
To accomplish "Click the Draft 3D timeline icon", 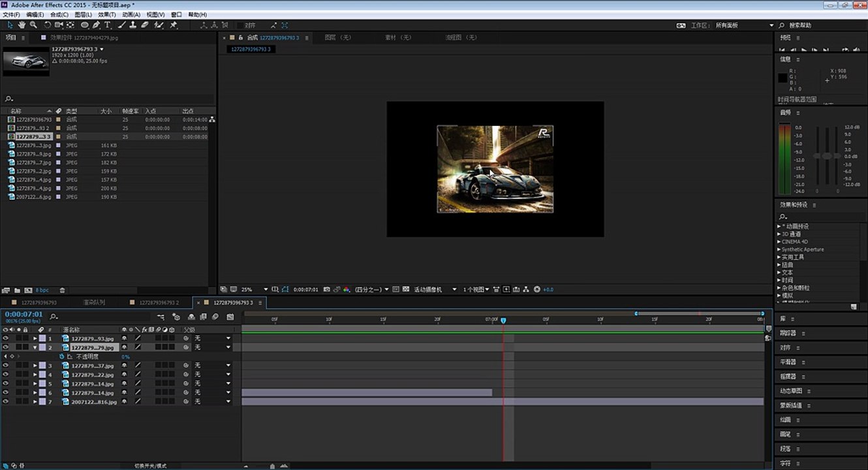I will click(176, 317).
